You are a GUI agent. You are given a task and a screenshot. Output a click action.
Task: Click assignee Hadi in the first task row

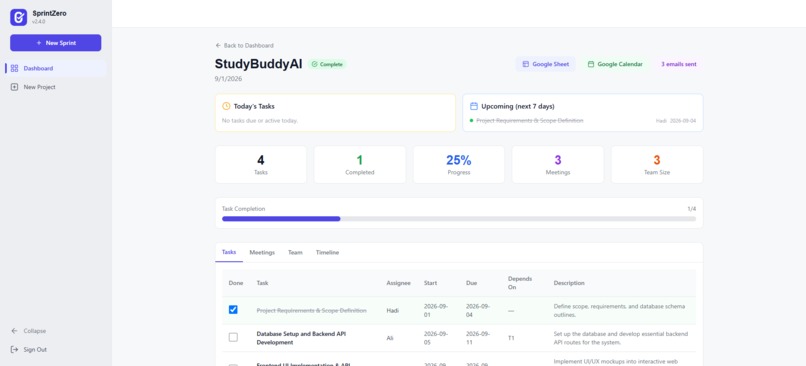(392, 310)
